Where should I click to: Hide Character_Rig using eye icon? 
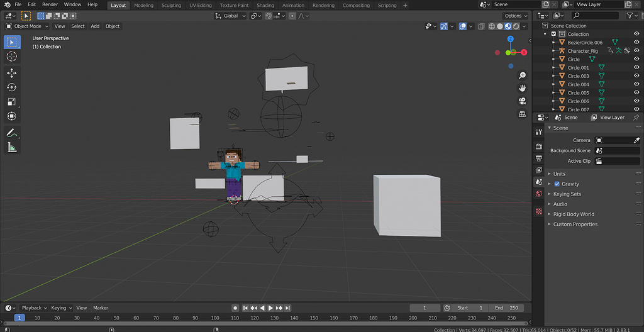tap(636, 51)
